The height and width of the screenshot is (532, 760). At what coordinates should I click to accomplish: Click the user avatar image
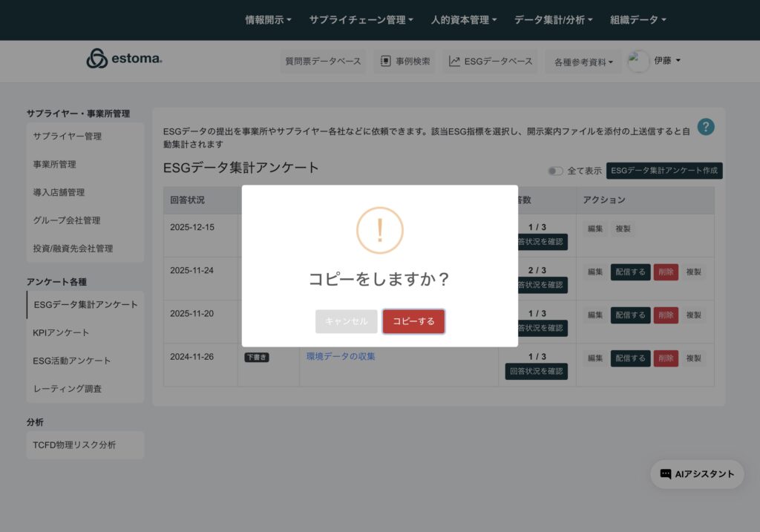pos(638,62)
